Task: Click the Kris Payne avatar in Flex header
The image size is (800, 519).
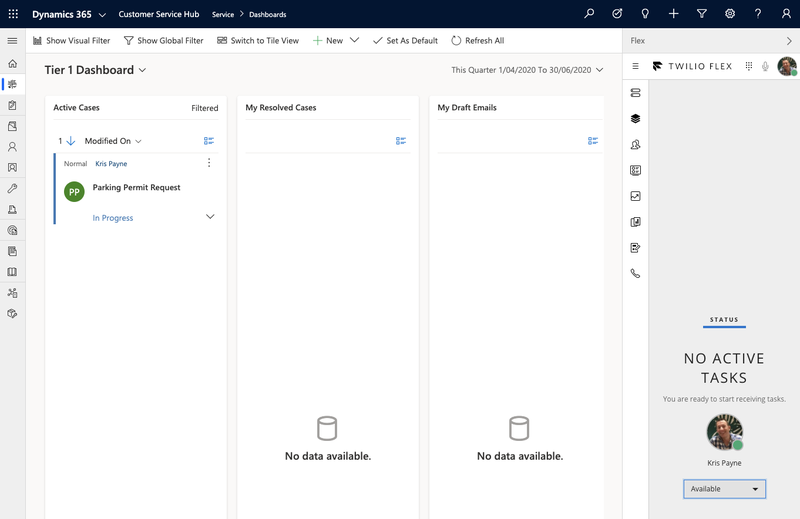Action: pyautogui.click(x=787, y=66)
